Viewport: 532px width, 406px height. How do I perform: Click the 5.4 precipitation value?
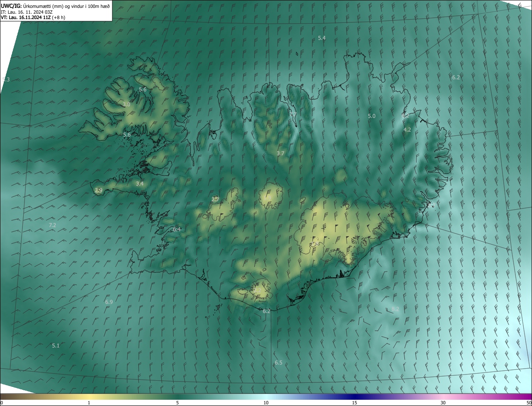click(x=322, y=38)
